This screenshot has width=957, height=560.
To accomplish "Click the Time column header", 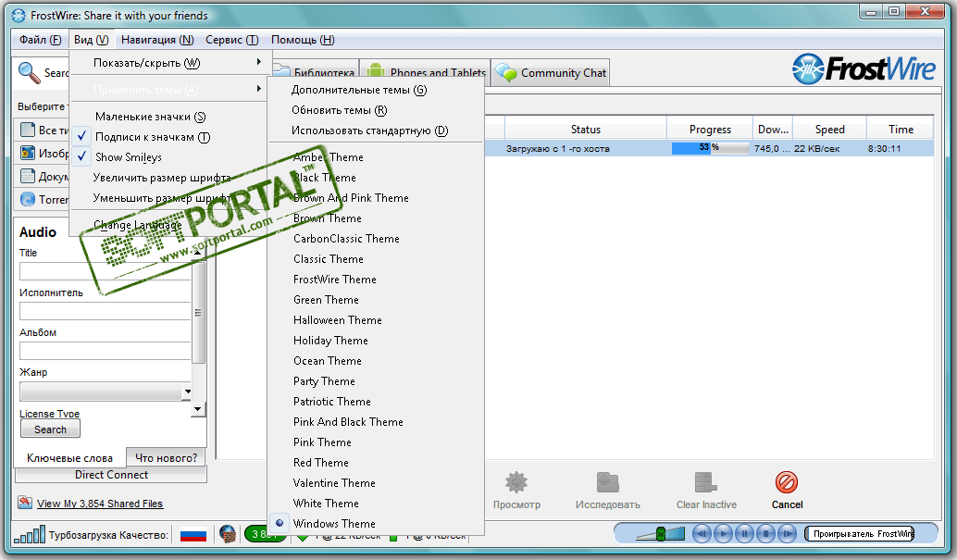I will [x=901, y=130].
